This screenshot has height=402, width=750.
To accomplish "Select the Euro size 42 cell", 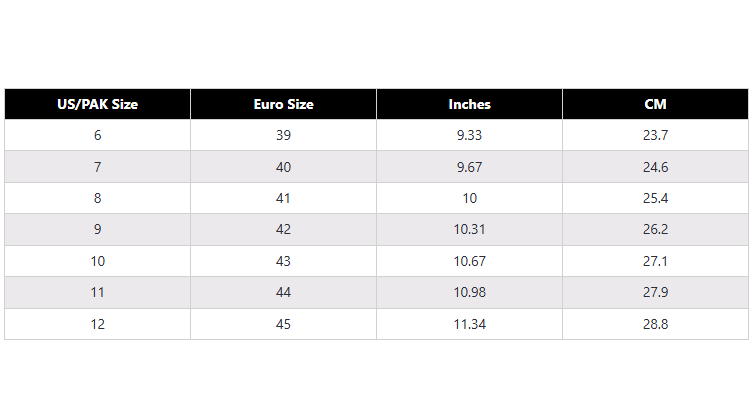I will (x=283, y=229).
